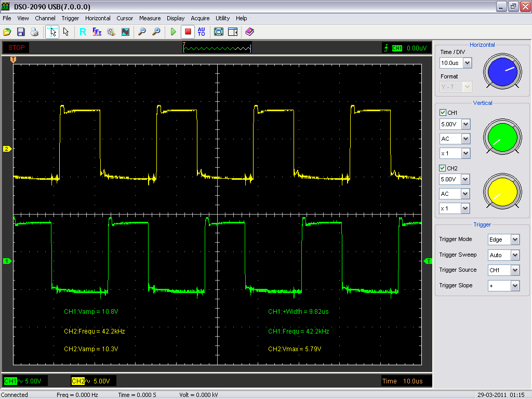
Task: Click the orange trigger position marker
Action: (x=13, y=60)
